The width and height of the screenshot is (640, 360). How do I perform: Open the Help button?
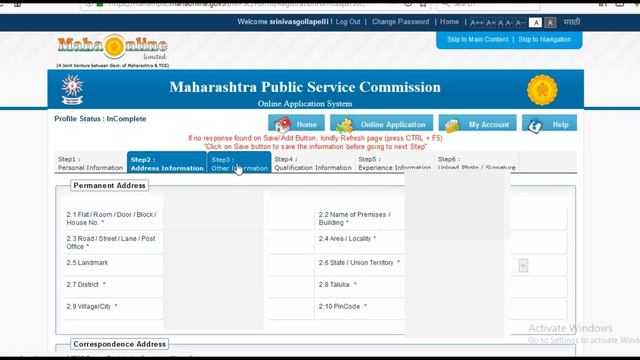549,124
